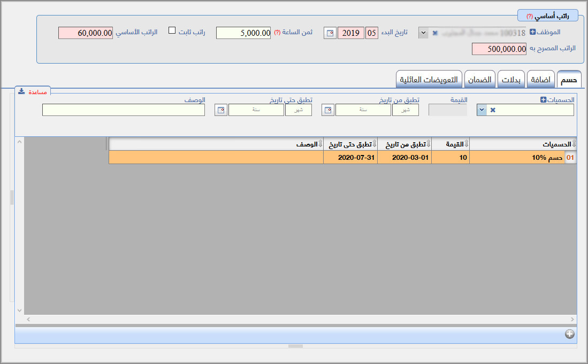The image size is (588, 364).
Task: Click into the الوصف description field
Action: (x=124, y=110)
